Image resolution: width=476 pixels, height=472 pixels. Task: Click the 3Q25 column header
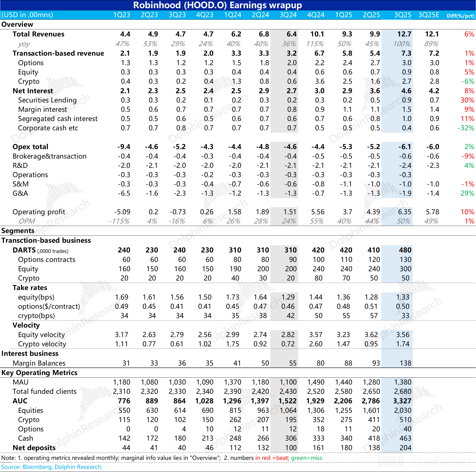403,15
